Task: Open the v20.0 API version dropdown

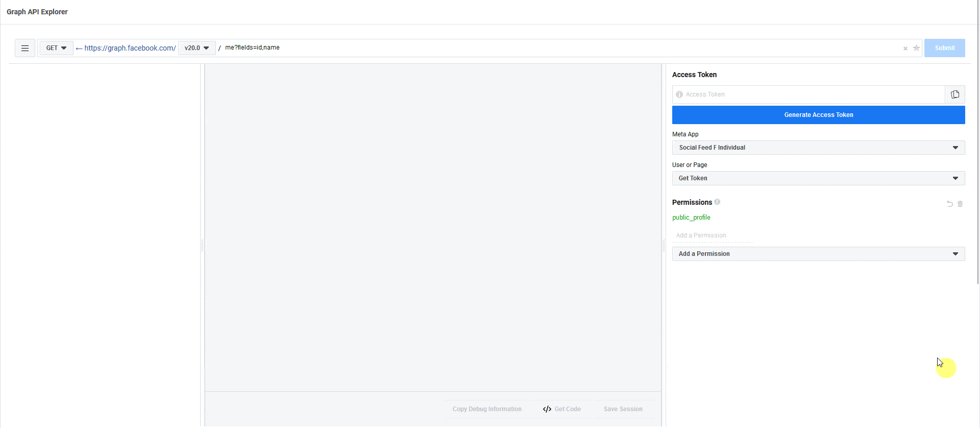Action: click(x=197, y=48)
